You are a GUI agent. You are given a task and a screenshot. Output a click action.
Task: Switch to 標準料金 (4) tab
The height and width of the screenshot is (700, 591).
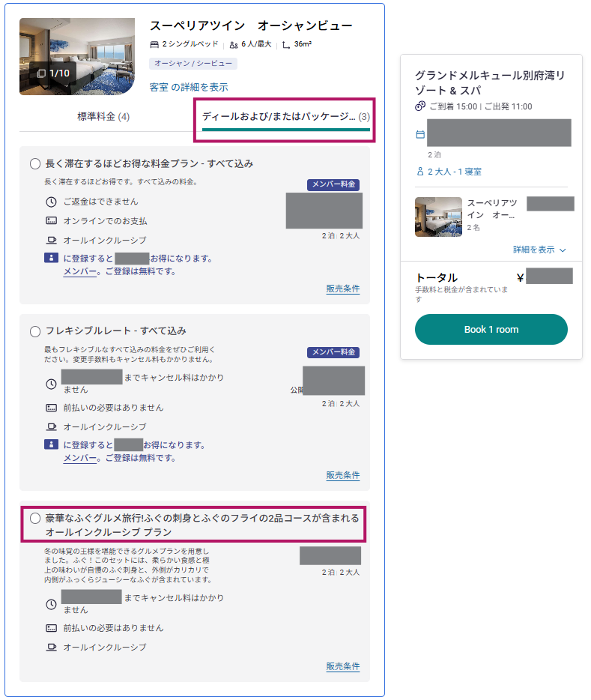coord(103,117)
